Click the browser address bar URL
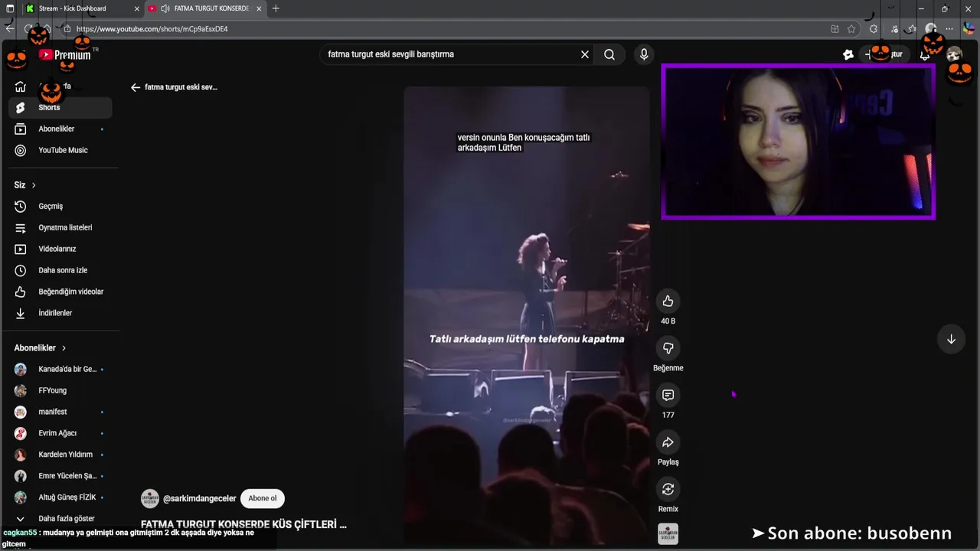 pyautogui.click(x=152, y=29)
